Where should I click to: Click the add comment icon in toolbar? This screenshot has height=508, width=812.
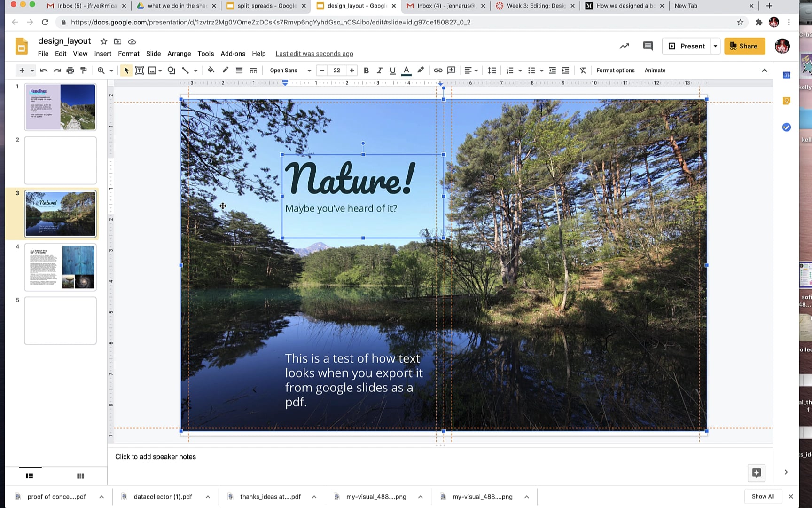452,71
